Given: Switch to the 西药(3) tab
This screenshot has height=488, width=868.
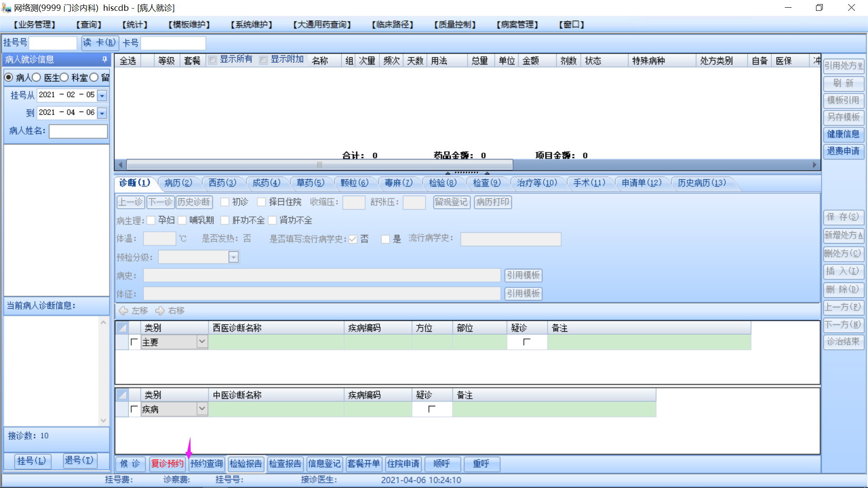Looking at the screenshot, I should [222, 183].
